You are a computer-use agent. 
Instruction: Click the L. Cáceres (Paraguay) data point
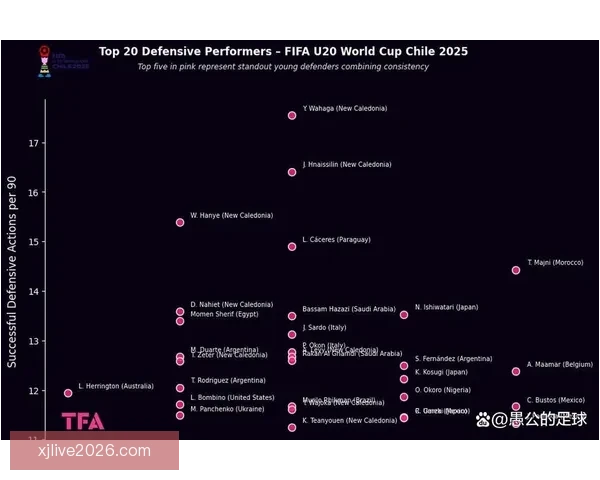[x=292, y=246]
